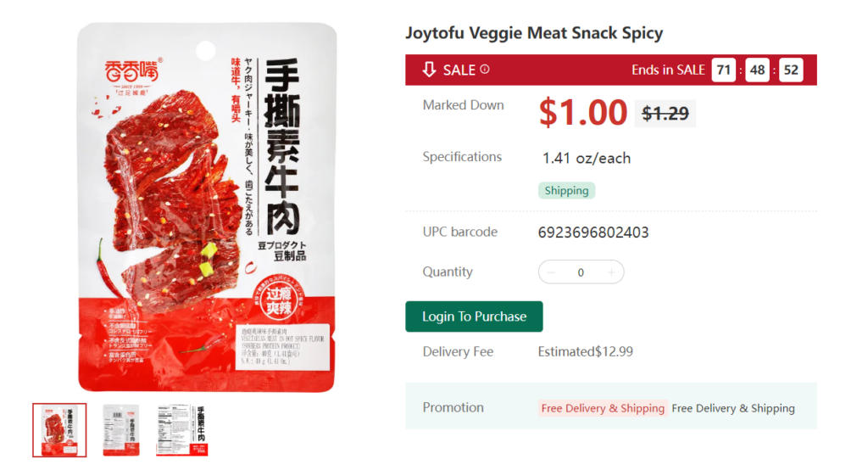Image resolution: width=868 pixels, height=465 pixels.
Task: Click the crossed-out $1.29 original price
Action: click(x=665, y=114)
